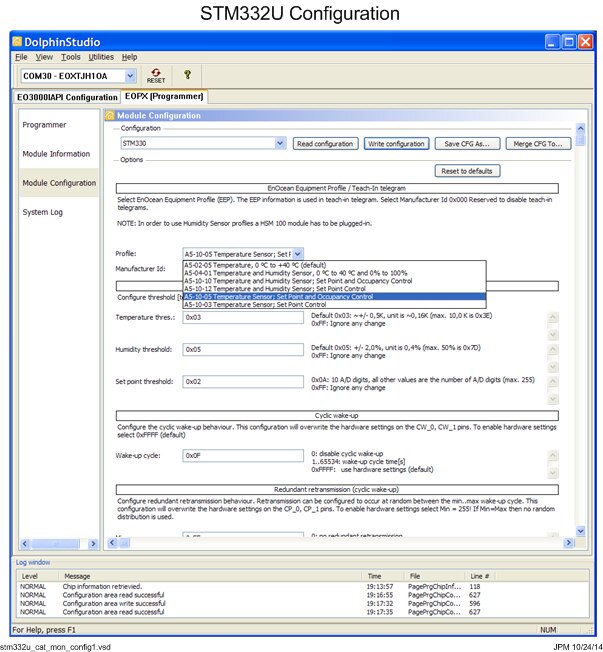Viewport: 603px width, 652px height.
Task: Click Reset to defaults button
Action: 467,171
